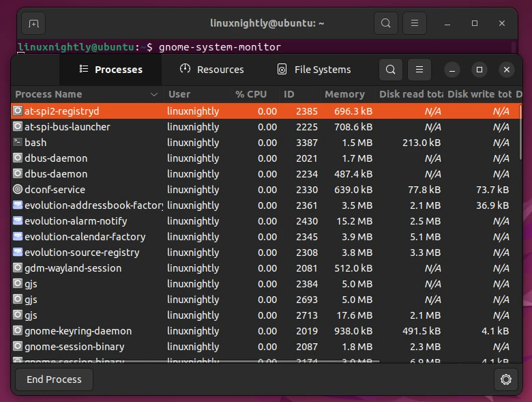532x402 pixels.
Task: Select gnome-session-binary with ID 2087
Action: tap(266, 346)
